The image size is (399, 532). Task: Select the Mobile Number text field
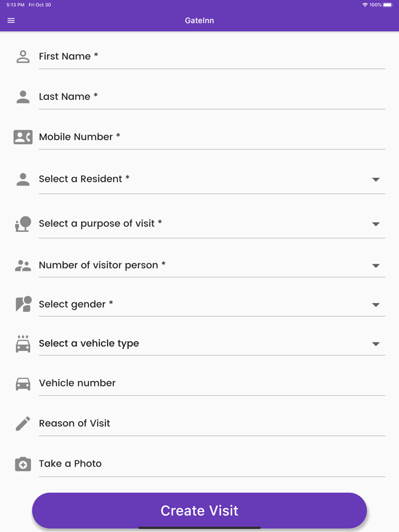(211, 137)
